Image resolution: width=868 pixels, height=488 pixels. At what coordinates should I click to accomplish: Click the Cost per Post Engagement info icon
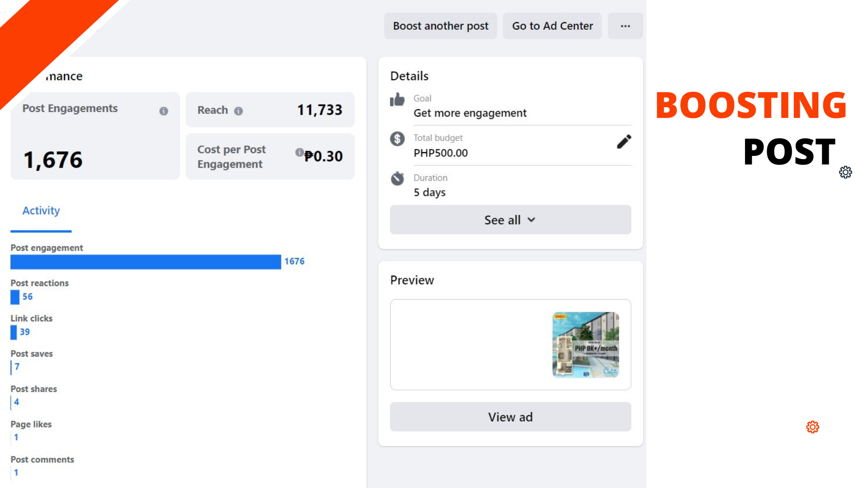point(299,152)
